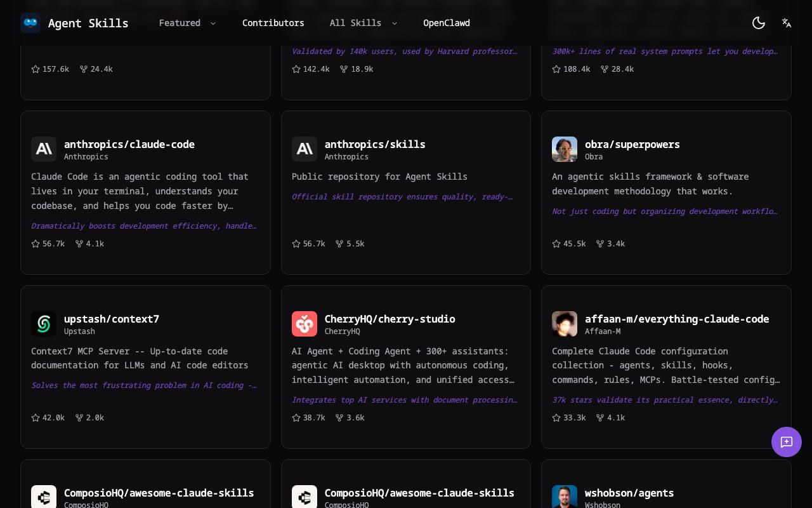Click the 'Context7 MCP Server' description text

(x=140, y=358)
